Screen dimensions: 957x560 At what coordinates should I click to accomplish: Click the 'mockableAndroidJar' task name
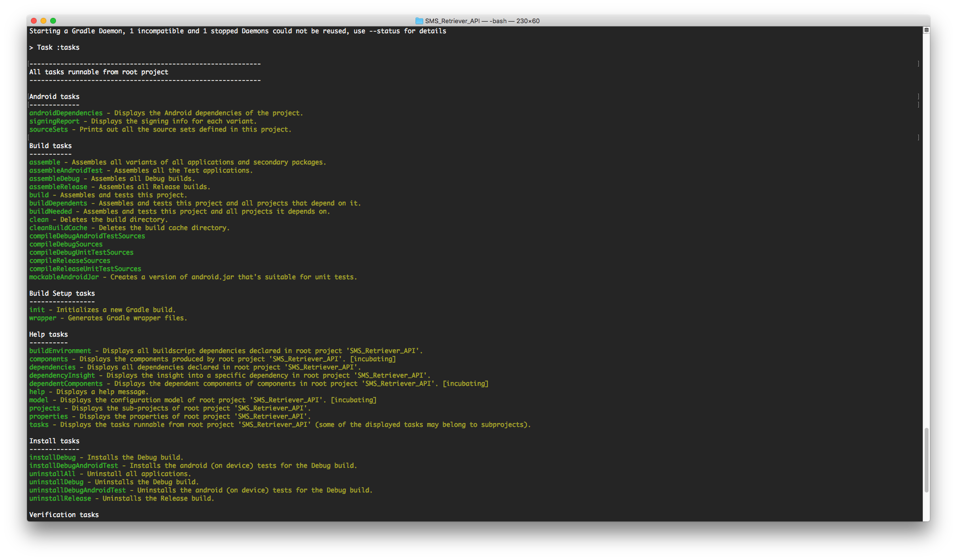(x=64, y=277)
